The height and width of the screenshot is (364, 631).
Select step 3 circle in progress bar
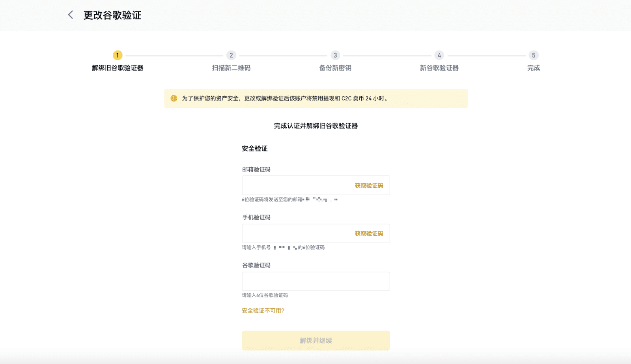click(x=335, y=55)
